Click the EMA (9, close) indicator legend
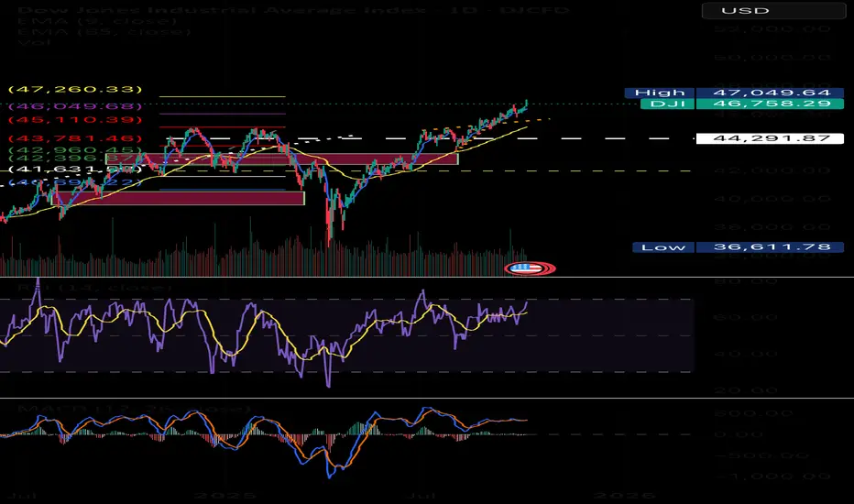 coord(97,21)
